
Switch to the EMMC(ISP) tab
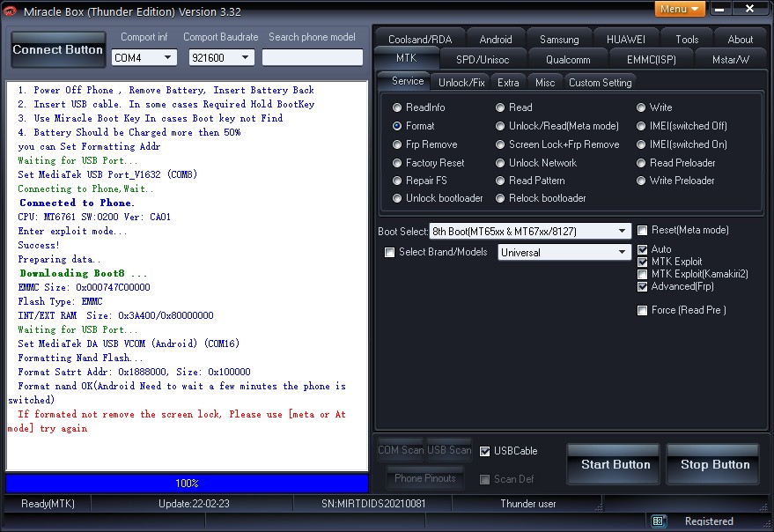click(651, 59)
